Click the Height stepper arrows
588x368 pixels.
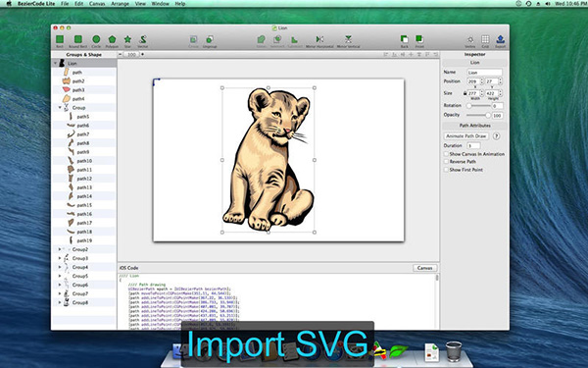[500, 93]
